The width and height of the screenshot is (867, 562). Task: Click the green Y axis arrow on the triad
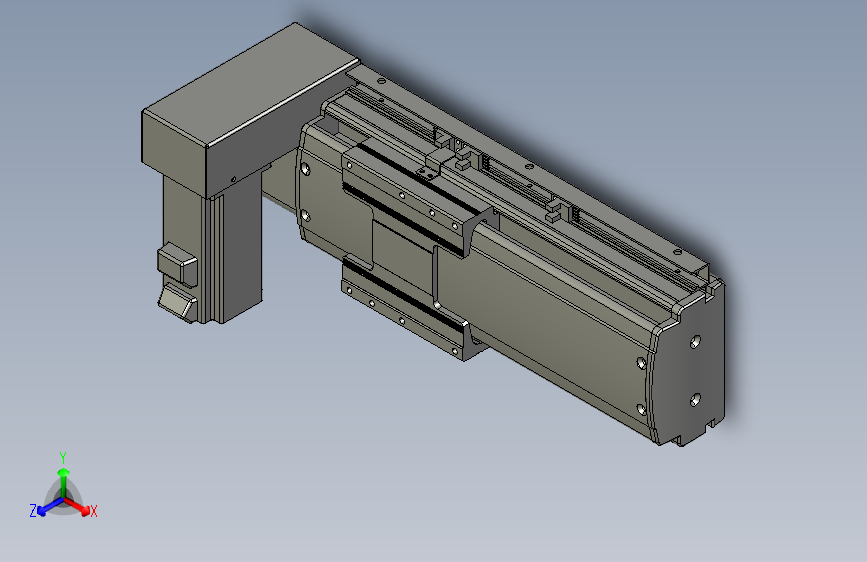tap(64, 481)
